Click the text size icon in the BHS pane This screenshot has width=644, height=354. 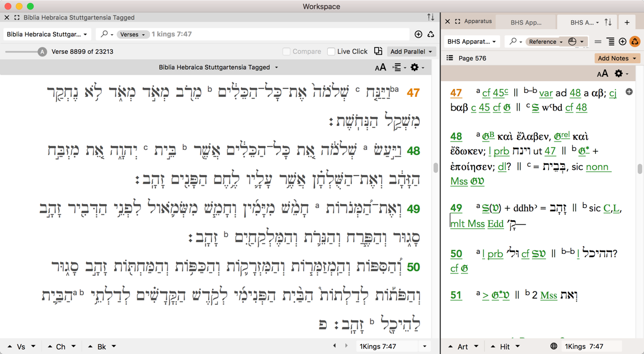point(380,68)
